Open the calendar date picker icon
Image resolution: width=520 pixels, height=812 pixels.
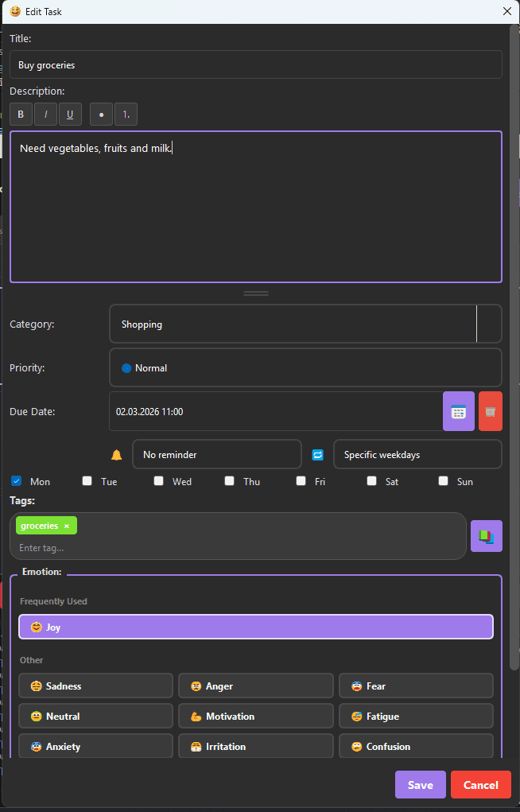pyautogui.click(x=458, y=412)
